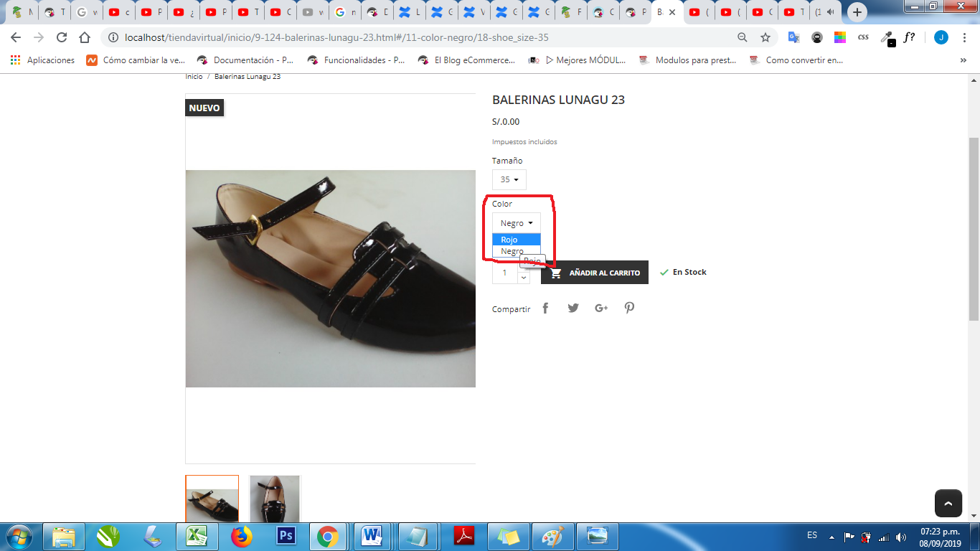Viewport: 980px width, 551px height.
Task: Open the 'Modulos para prest...' bookmark
Action: pyautogui.click(x=687, y=60)
